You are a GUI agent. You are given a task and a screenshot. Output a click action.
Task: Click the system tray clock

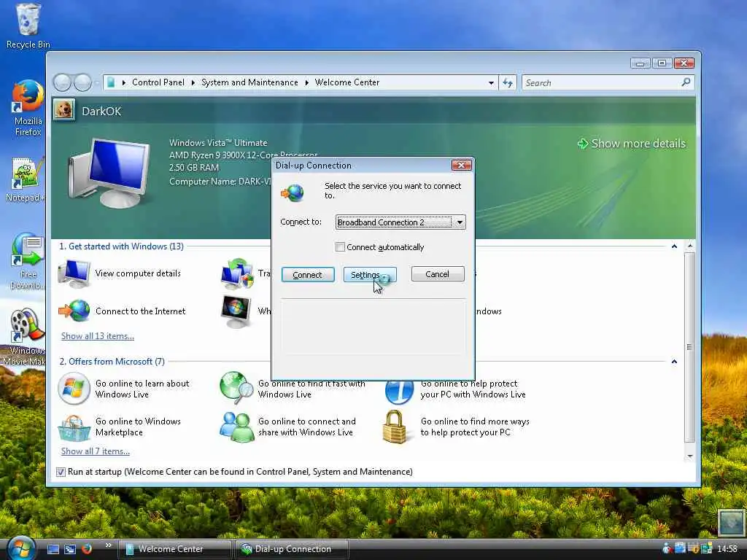coord(727,549)
